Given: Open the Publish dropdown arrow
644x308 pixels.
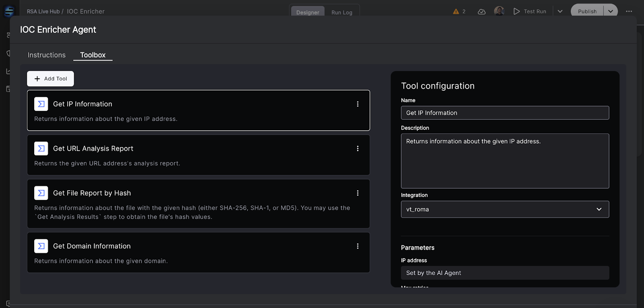Looking at the screenshot, I should pyautogui.click(x=611, y=11).
